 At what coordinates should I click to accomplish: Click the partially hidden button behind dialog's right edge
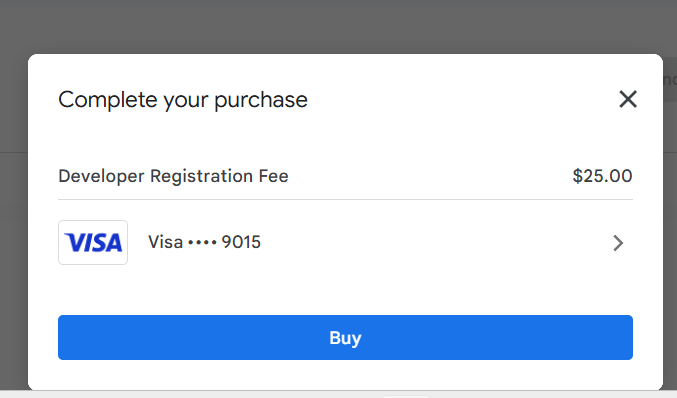click(x=670, y=80)
